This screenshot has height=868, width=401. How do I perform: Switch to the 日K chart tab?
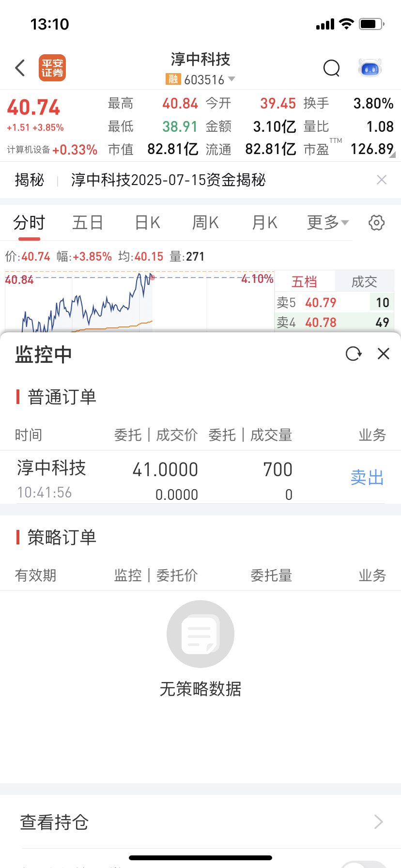[x=147, y=222]
